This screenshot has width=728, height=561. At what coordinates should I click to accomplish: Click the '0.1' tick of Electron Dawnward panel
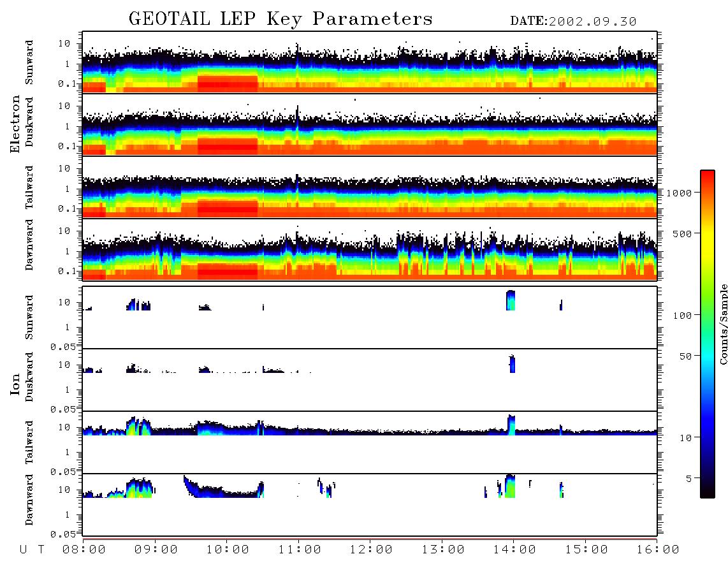pos(69,271)
